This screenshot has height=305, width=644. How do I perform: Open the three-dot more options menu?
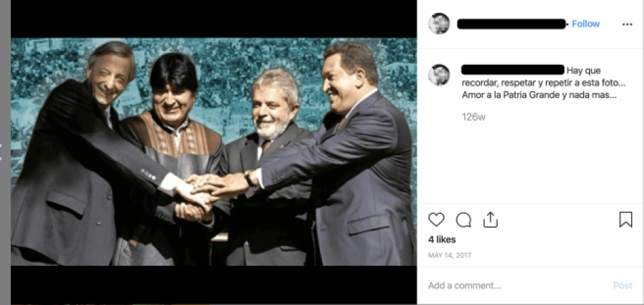(x=627, y=24)
